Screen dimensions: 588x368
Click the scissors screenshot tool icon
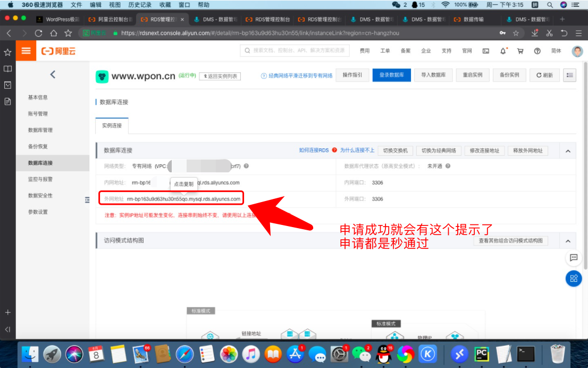[x=549, y=33]
